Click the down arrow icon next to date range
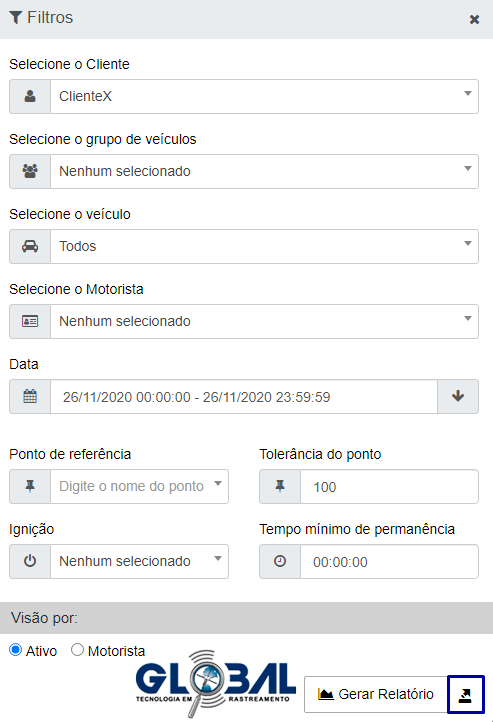The height and width of the screenshot is (722, 493). [x=458, y=396]
